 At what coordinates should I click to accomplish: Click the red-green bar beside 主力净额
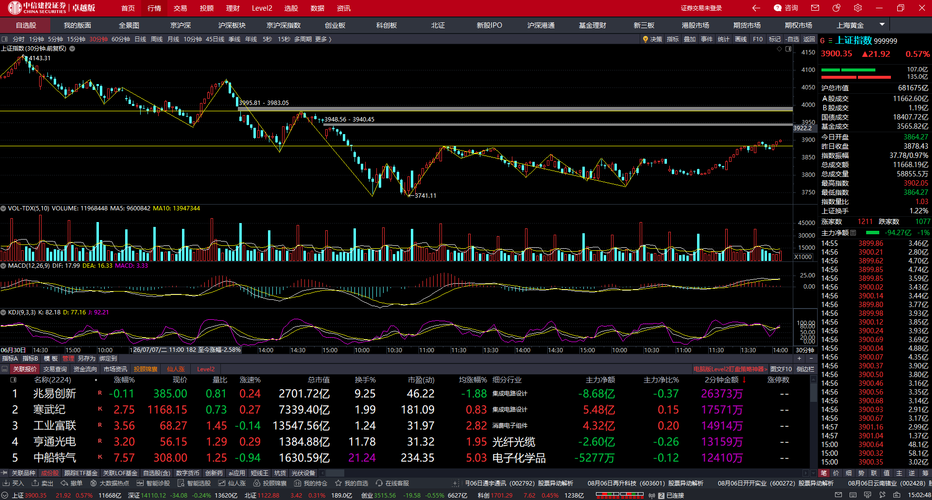(873, 232)
